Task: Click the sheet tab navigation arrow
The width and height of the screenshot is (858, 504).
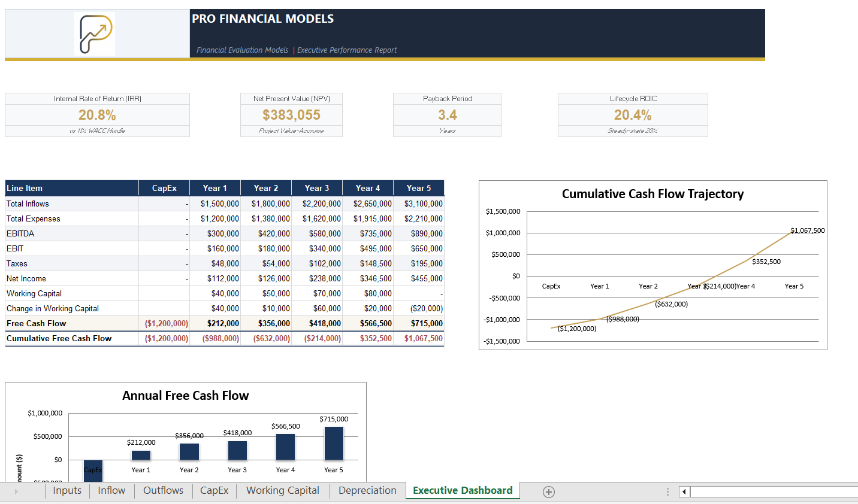Action: click(16, 491)
